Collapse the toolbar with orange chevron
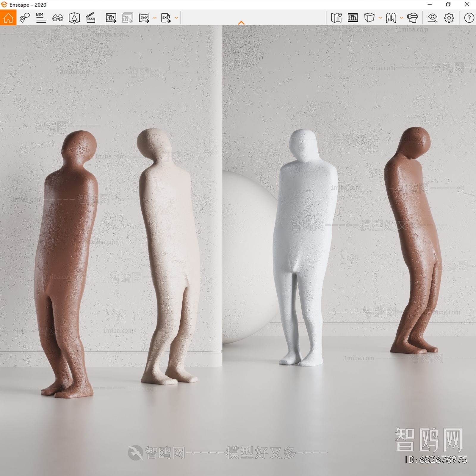This screenshot has width=476, height=476. [x=242, y=23]
